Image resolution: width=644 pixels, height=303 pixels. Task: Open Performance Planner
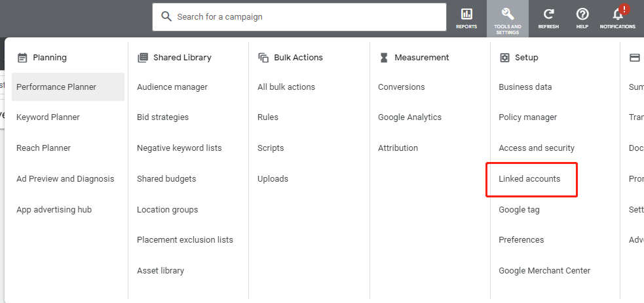tap(68, 87)
